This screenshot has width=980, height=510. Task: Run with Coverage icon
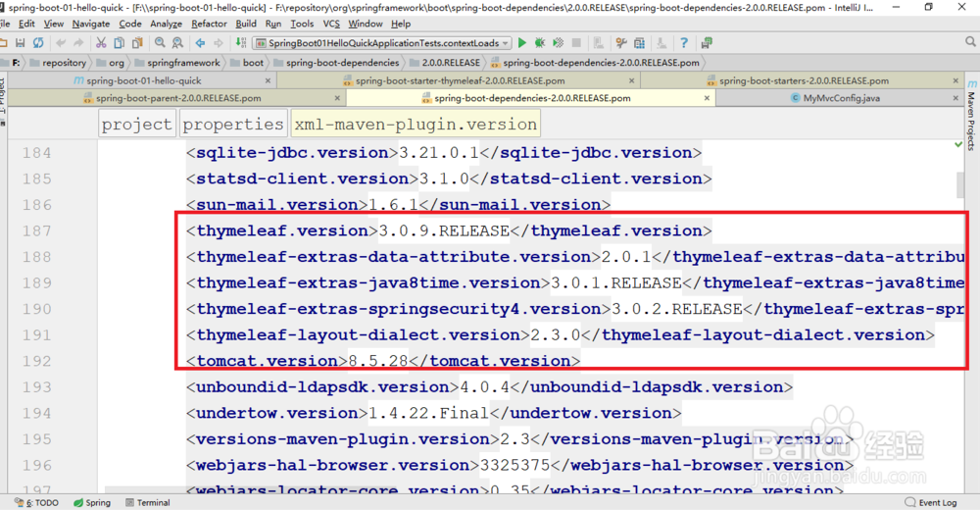pyautogui.click(x=559, y=43)
